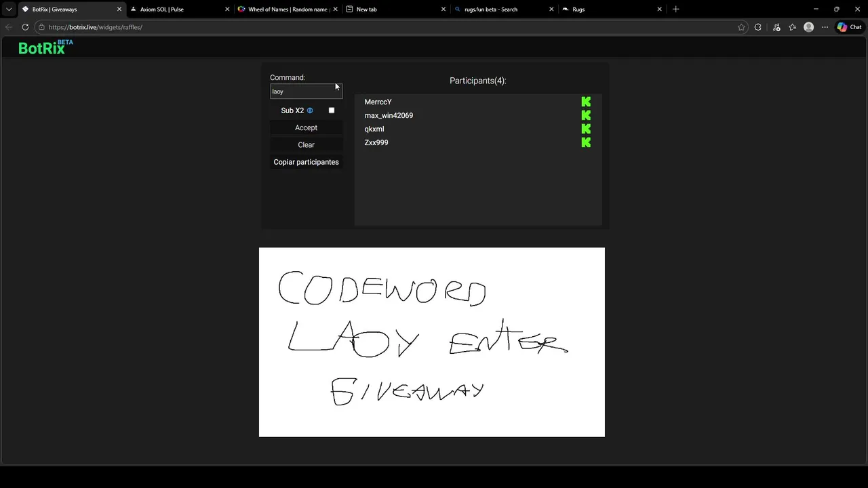
Task: Switch to the New tab tab
Action: 395,9
